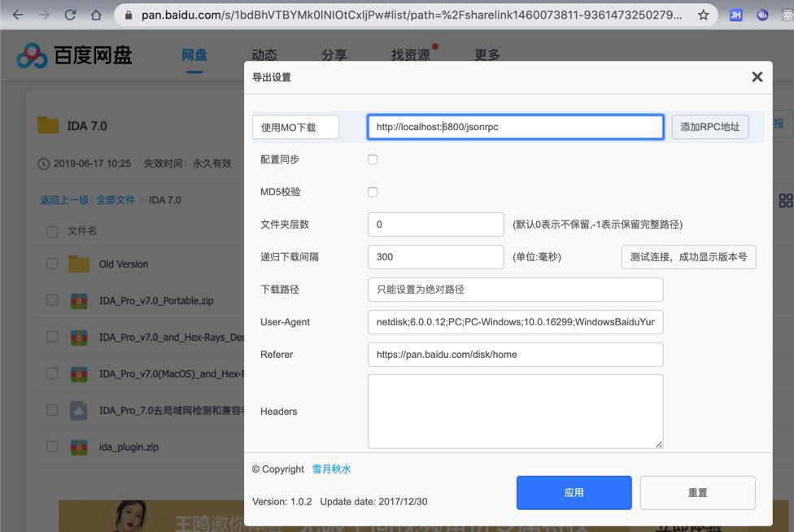794x532 pixels.
Task: Click the ida_plugin.zip archive icon
Action: [x=78, y=447]
